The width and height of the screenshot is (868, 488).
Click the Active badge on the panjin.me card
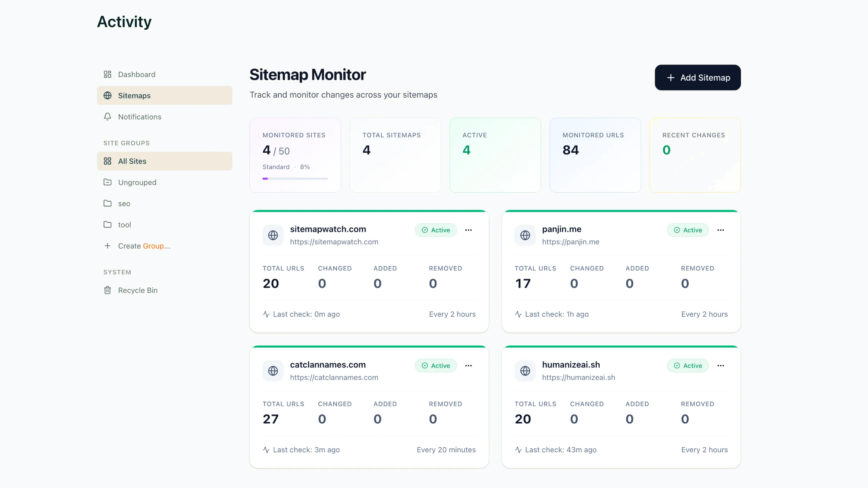point(688,230)
